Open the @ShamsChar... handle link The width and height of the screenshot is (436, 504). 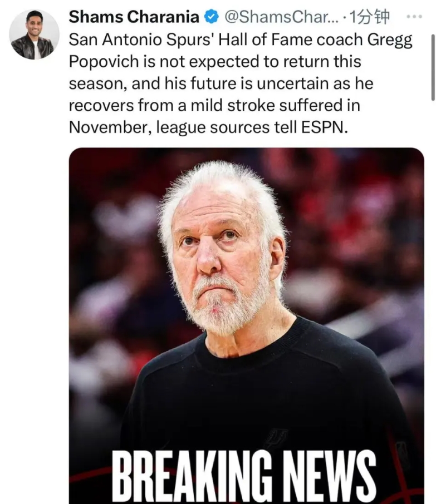(x=281, y=17)
